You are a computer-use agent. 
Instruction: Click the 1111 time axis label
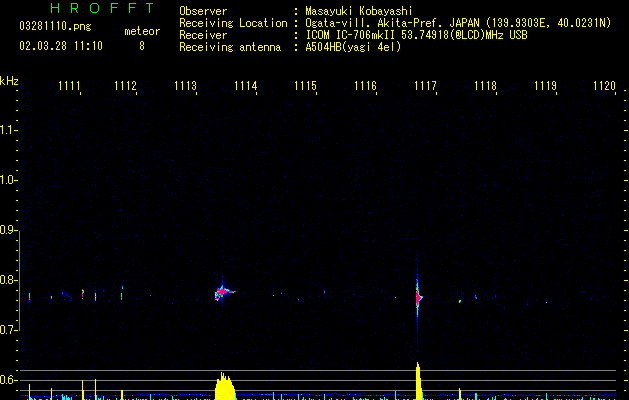[69, 86]
